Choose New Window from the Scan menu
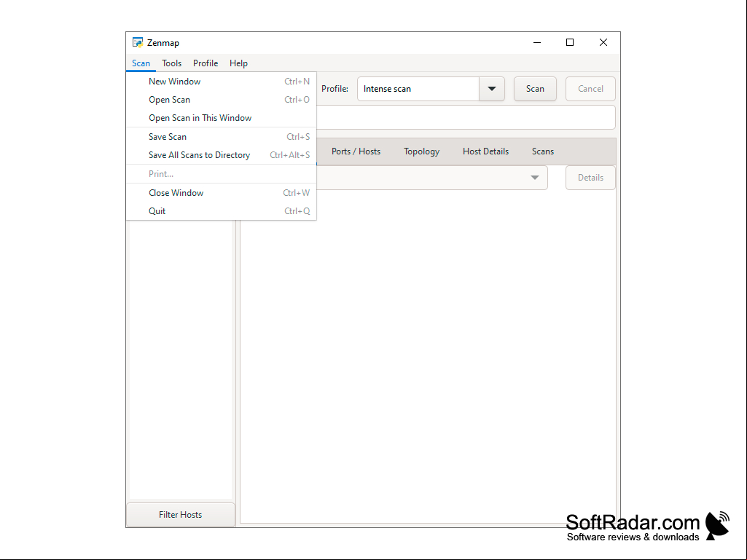747x560 pixels. pos(221,82)
